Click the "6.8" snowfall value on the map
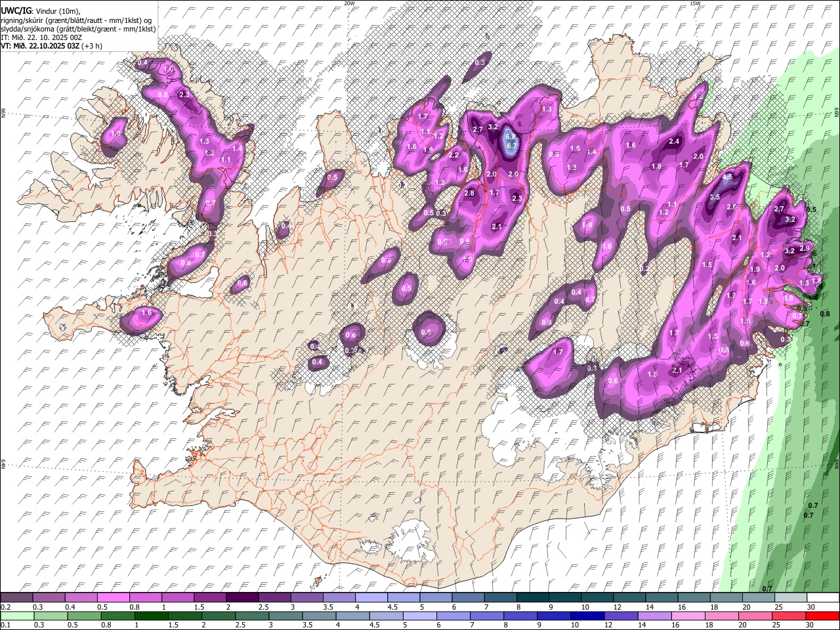 point(511,137)
